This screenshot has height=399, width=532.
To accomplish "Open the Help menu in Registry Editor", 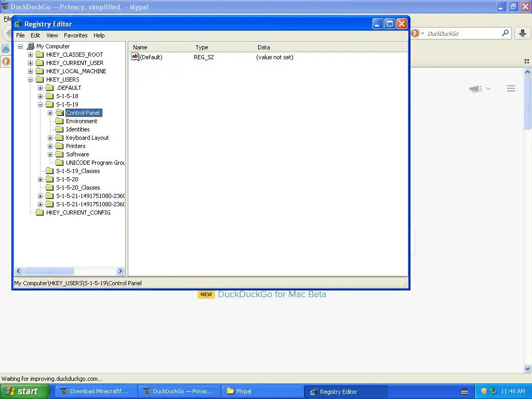I will [99, 35].
